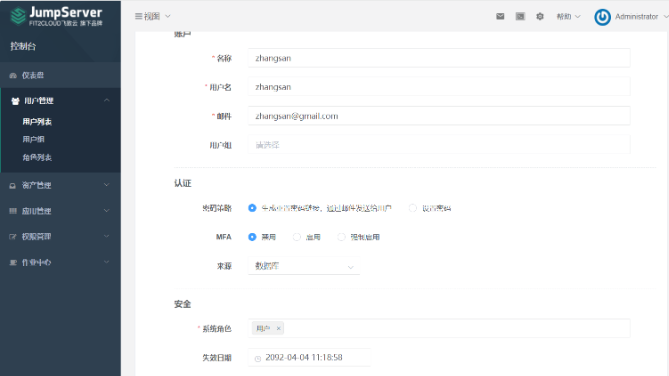Viewport: 669px width, 376px height.
Task: Open the web terminal icon
Action: point(520,17)
